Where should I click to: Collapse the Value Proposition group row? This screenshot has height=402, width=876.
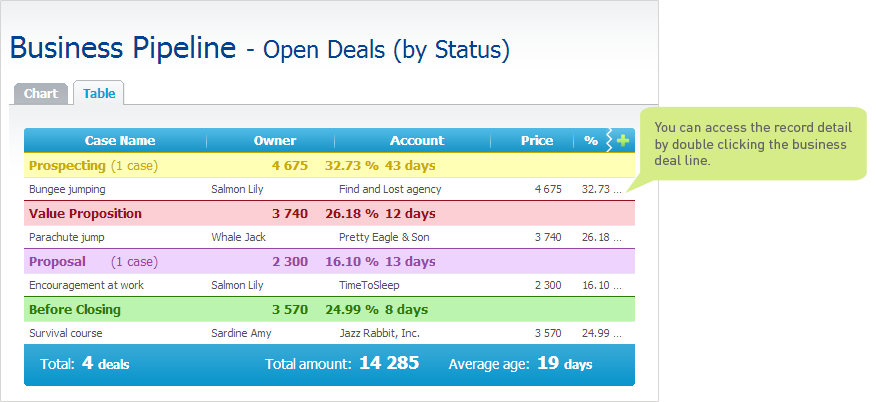[x=329, y=213]
